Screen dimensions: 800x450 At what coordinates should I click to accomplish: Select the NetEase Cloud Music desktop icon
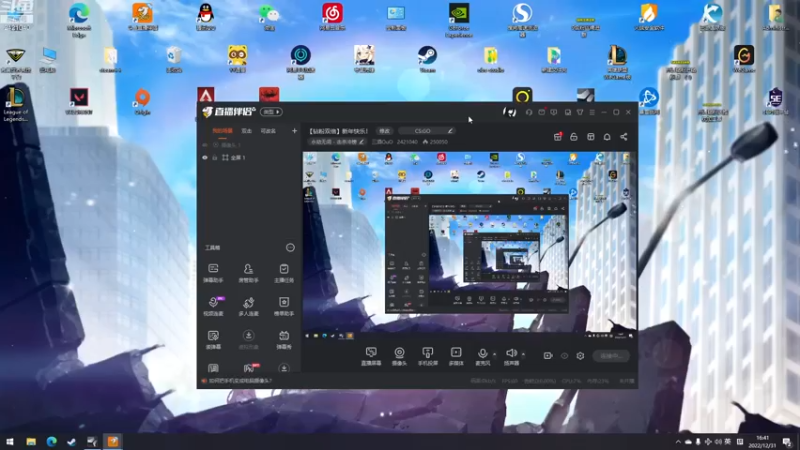(332, 17)
